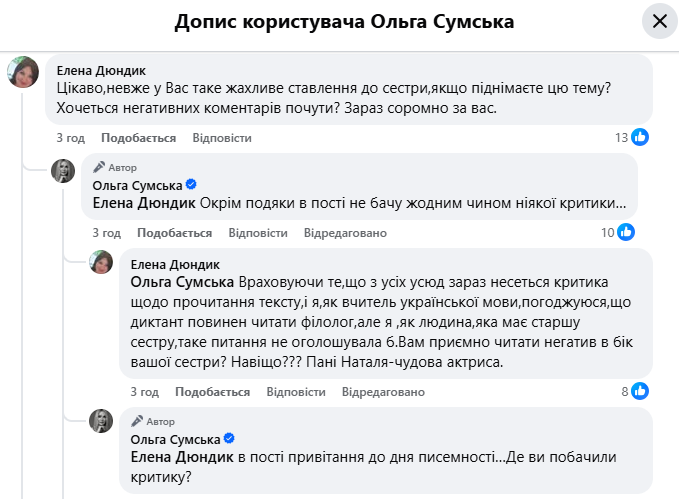Click the like reaction icon showing 8
Screen dimensions: 679x499
[641, 391]
